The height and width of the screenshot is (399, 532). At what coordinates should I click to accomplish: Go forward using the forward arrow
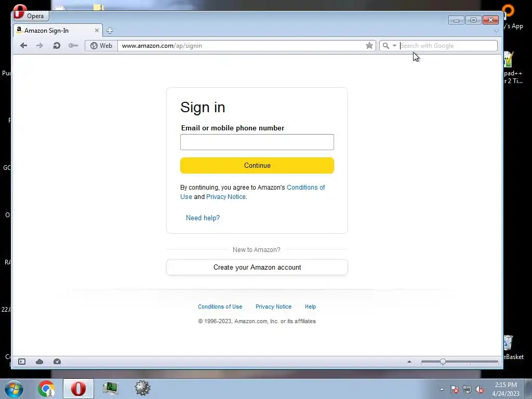tap(39, 46)
